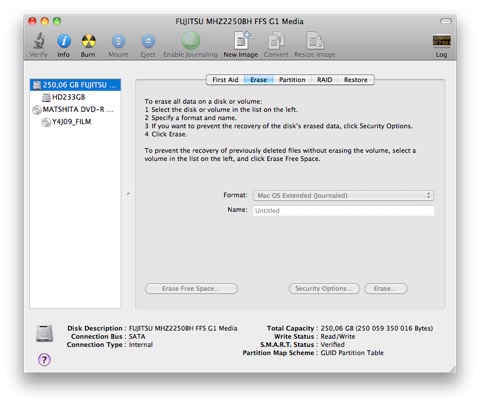Create a New Image from toolbar
Image resolution: width=480 pixels, height=405 pixels.
tap(241, 40)
